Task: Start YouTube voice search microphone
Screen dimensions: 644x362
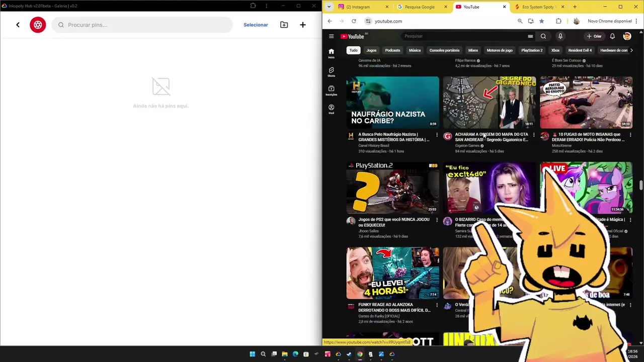Action: (560, 36)
